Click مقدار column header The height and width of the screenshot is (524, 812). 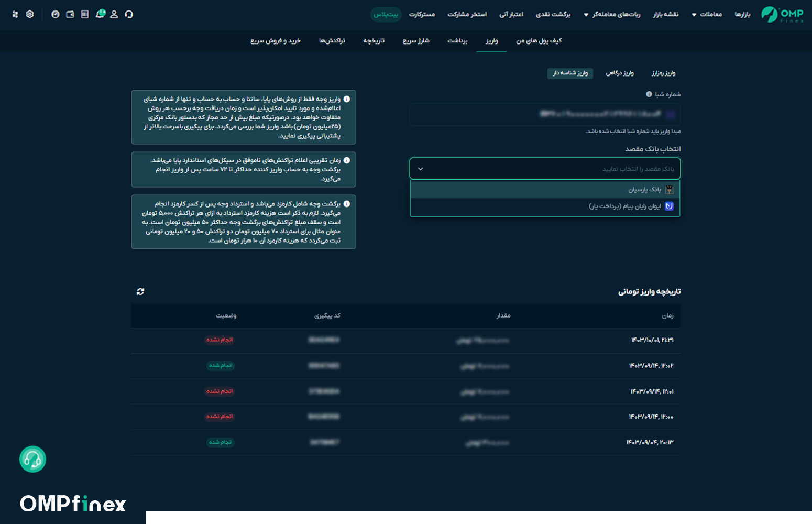[503, 315]
